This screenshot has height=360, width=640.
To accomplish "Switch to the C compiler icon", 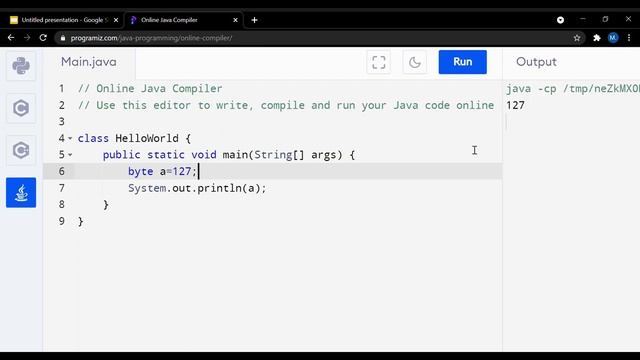I will point(21,108).
